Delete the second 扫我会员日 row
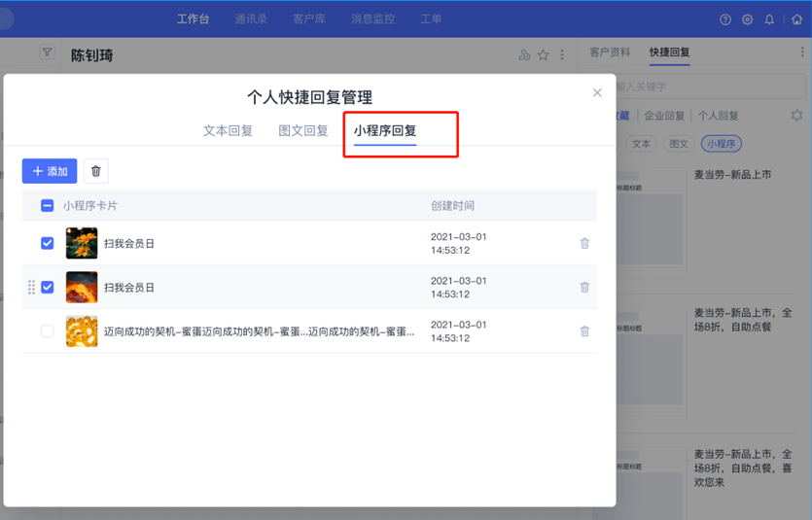This screenshot has height=520, width=812. (x=584, y=287)
